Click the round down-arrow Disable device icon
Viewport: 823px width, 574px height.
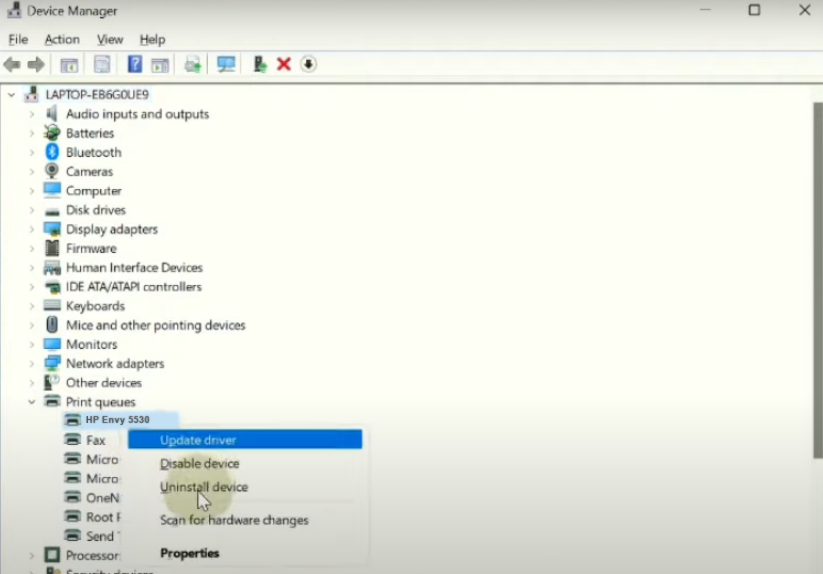pyautogui.click(x=309, y=64)
